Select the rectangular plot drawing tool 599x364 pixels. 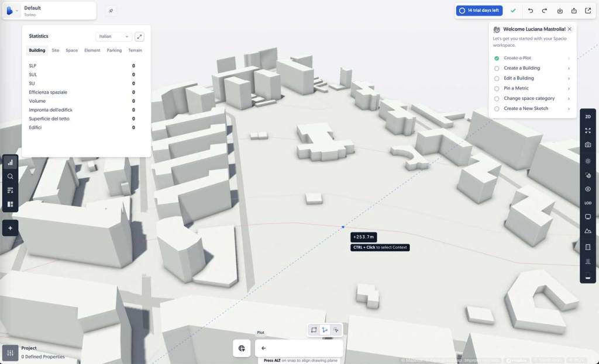pyautogui.click(x=313, y=330)
